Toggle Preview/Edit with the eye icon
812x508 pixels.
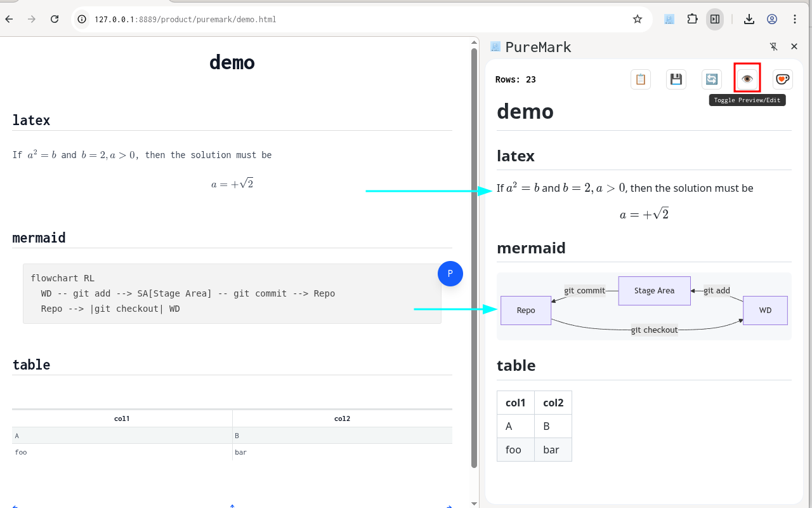pyautogui.click(x=747, y=79)
